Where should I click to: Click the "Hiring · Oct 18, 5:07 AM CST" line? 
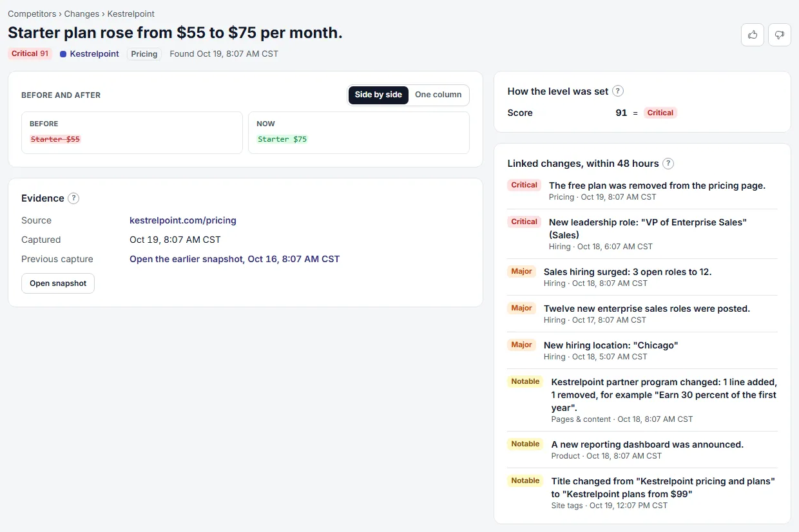pyautogui.click(x=595, y=357)
